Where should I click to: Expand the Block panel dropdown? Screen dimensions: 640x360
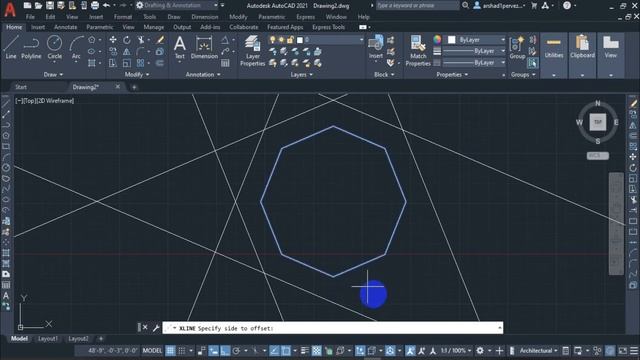(x=384, y=75)
